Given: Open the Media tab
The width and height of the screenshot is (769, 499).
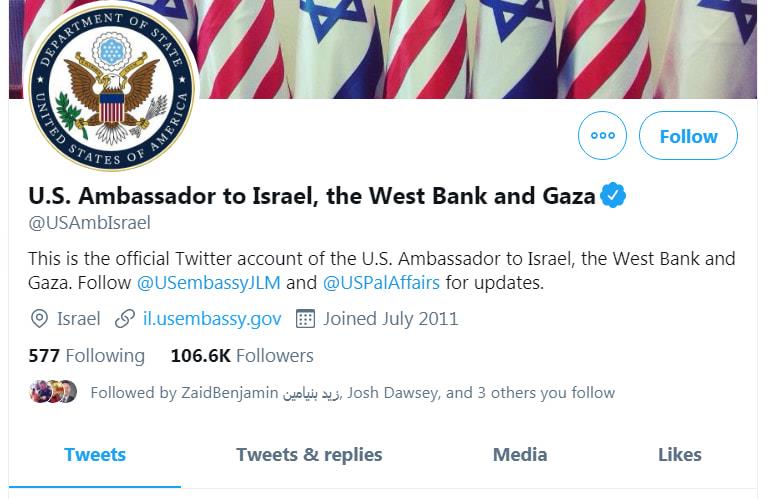Looking at the screenshot, I should 520,455.
